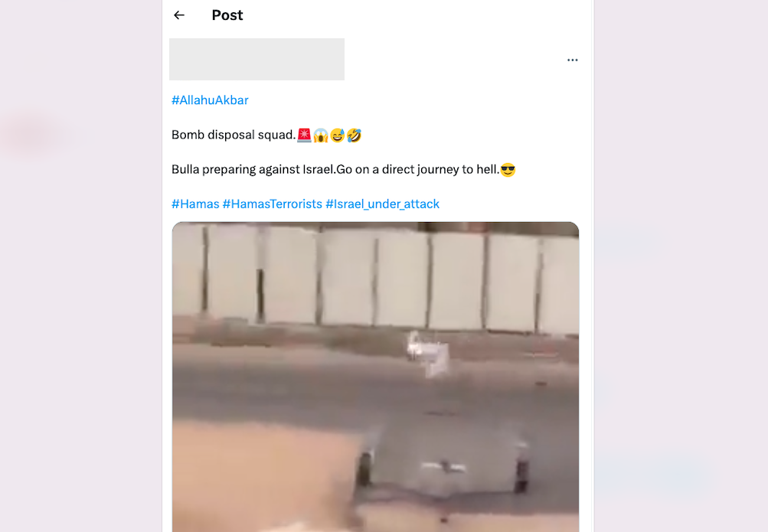Select the 'Bomb disposal squad.' text

coord(234,135)
